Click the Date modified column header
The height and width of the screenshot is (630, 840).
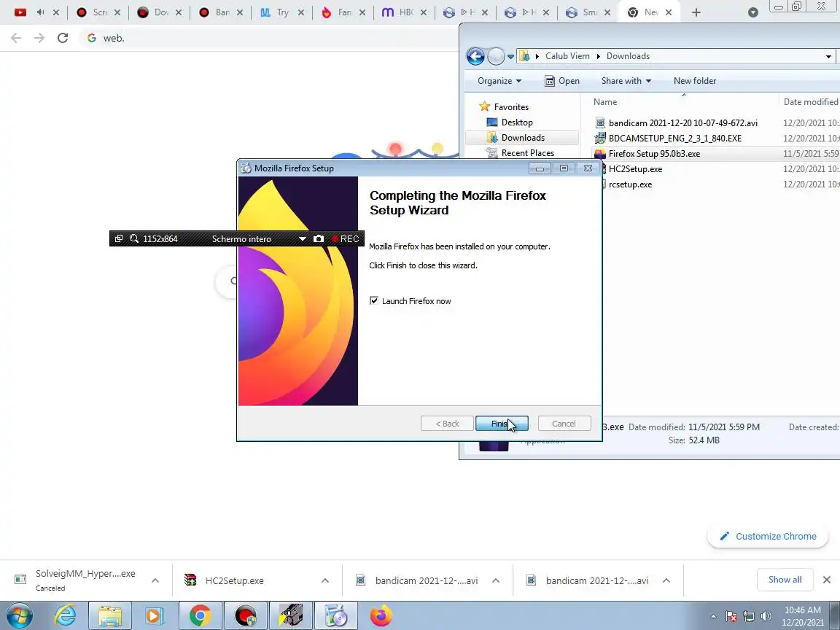click(x=810, y=102)
